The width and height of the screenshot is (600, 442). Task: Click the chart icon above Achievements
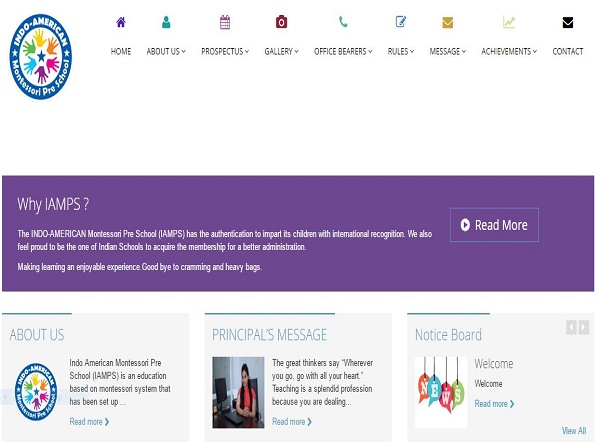point(509,22)
